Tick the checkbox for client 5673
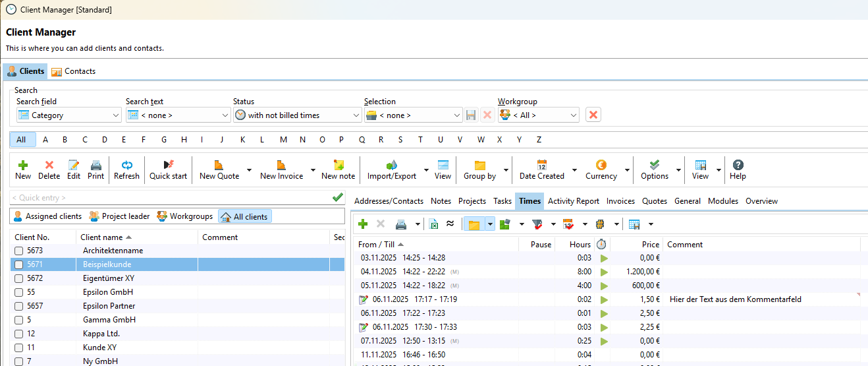868x366 pixels. 19,251
